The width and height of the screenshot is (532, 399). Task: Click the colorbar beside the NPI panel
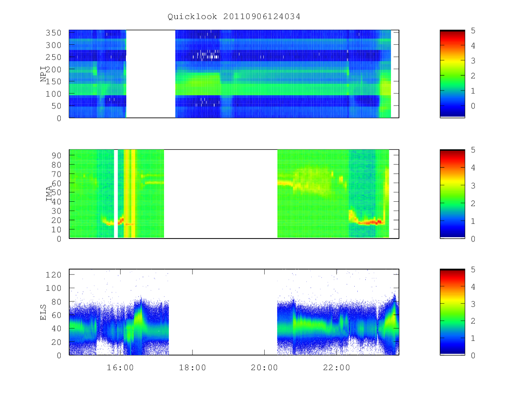click(x=452, y=74)
